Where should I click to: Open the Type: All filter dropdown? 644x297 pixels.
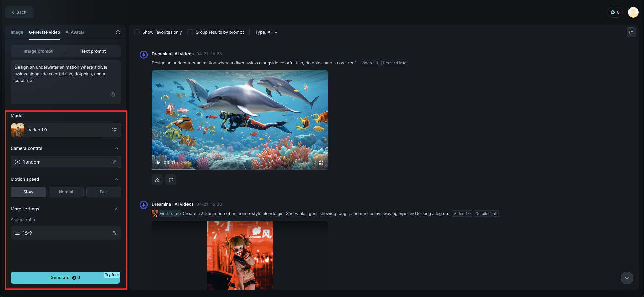(266, 32)
